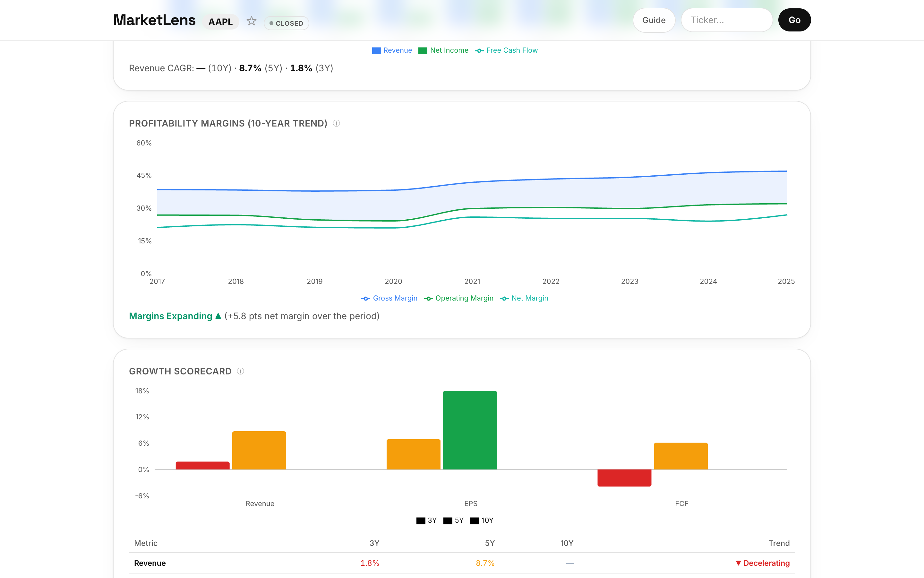
Task: Click the 2025 x-axis label
Action: click(x=786, y=281)
